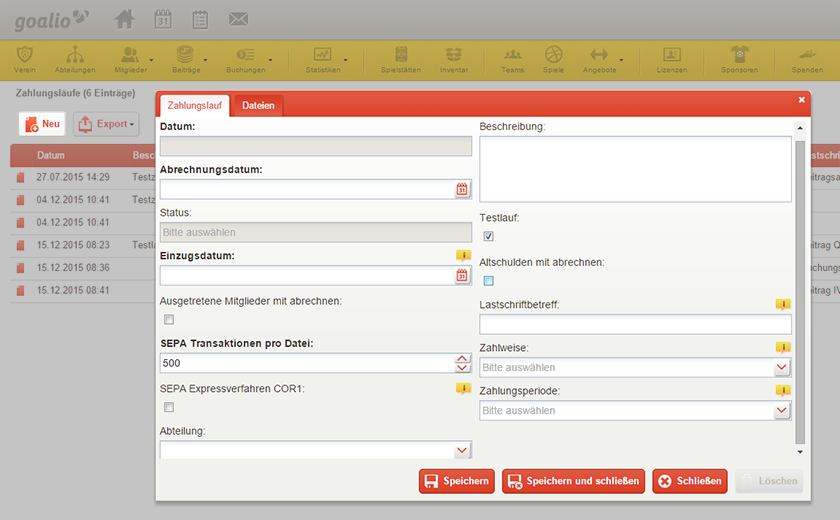Expand Beiträge menu arrow

coord(205,60)
